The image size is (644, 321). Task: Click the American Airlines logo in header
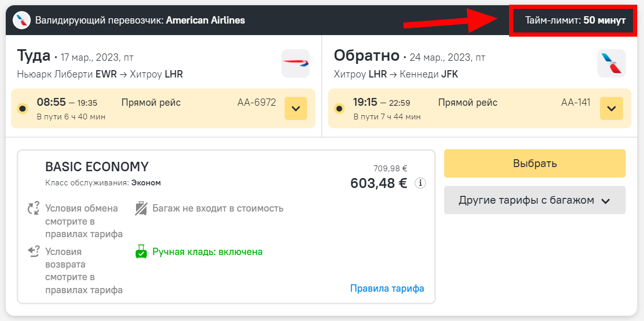click(x=21, y=20)
